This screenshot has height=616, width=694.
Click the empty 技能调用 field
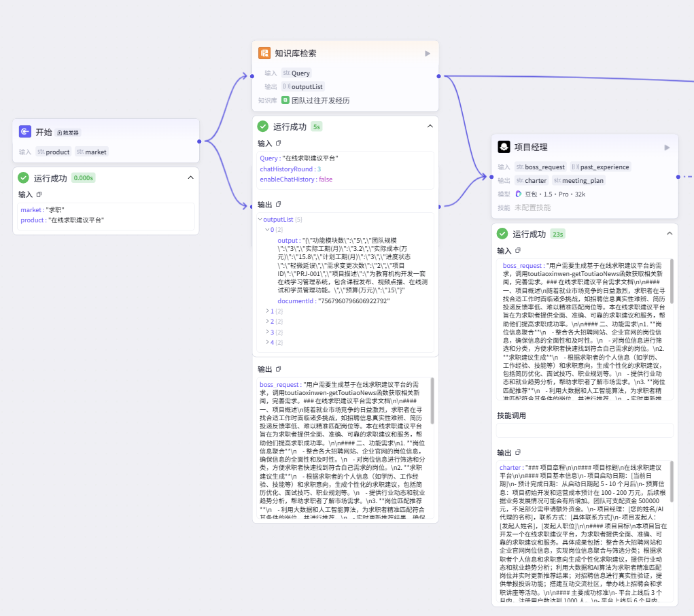[585, 430]
